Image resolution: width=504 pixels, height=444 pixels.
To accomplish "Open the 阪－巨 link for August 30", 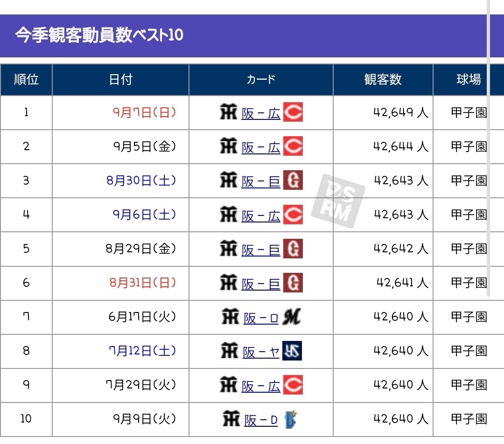I will point(261,181).
